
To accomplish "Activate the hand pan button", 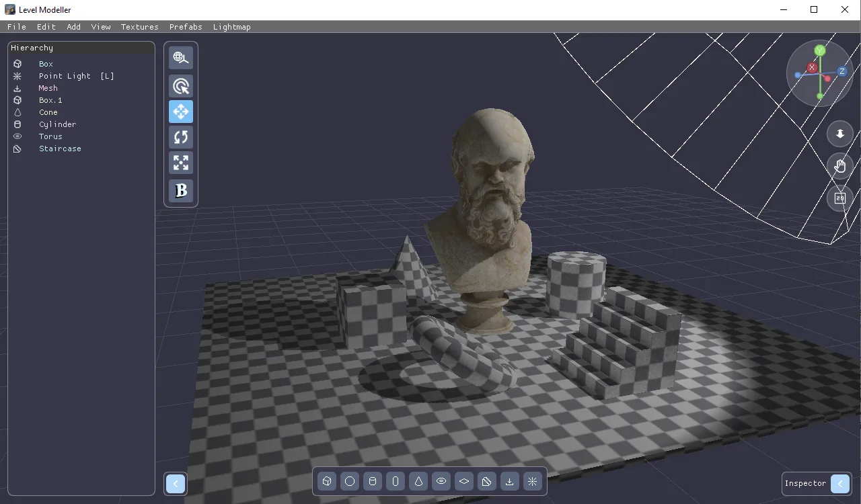I will click(840, 166).
